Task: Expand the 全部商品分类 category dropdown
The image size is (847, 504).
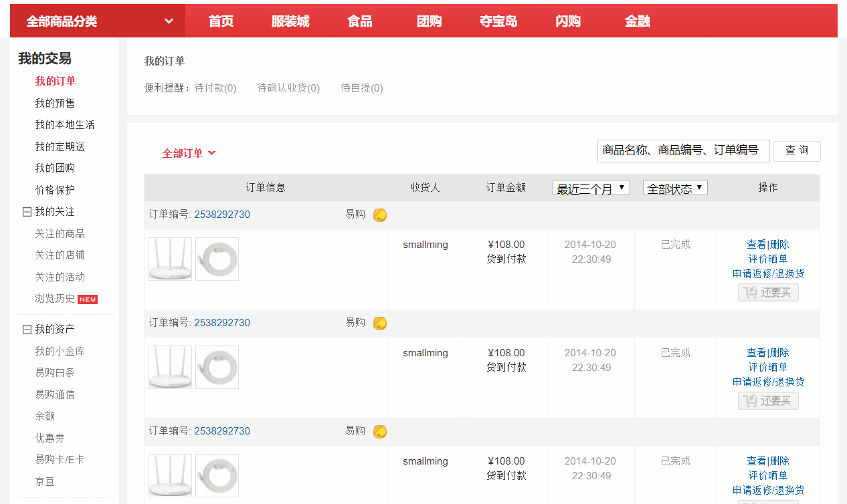Action: tap(98, 21)
